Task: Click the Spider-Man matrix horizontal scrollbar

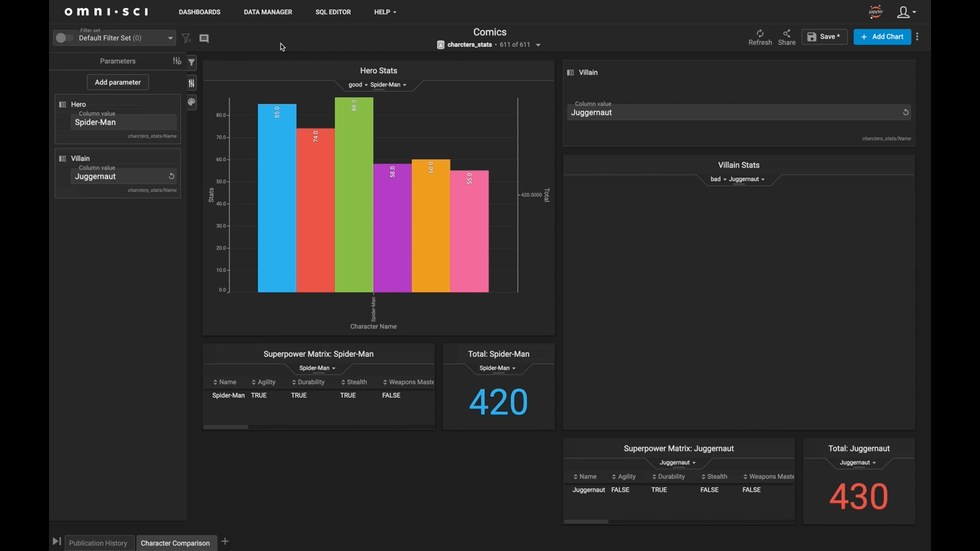Action: coord(226,427)
